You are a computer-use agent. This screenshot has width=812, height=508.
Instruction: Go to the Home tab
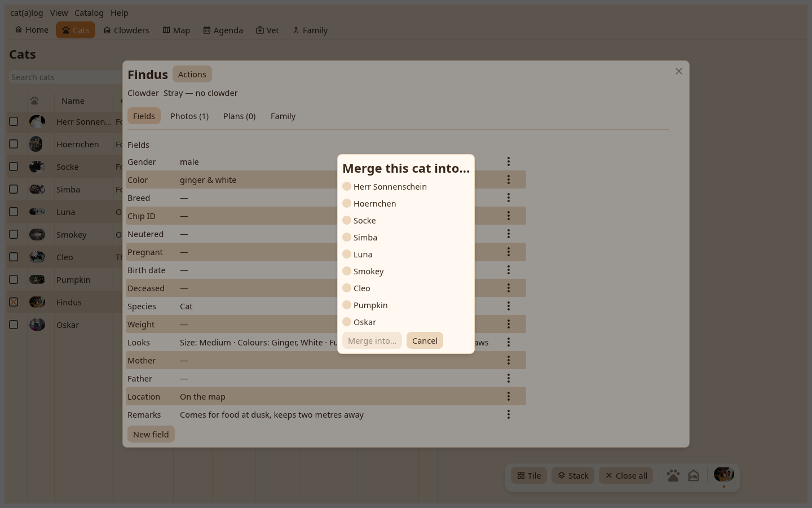pos(32,30)
